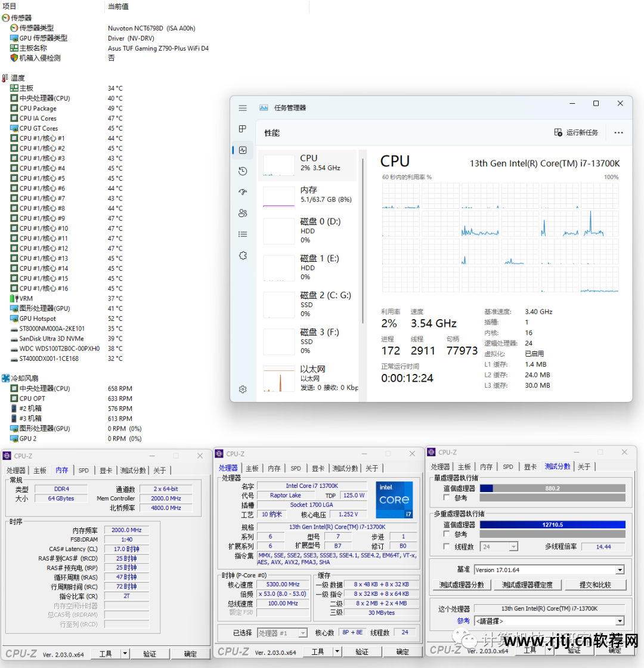Click Task Manager performance list scrollbar
Image resolution: width=644 pixels, height=668 pixels.
click(x=363, y=241)
